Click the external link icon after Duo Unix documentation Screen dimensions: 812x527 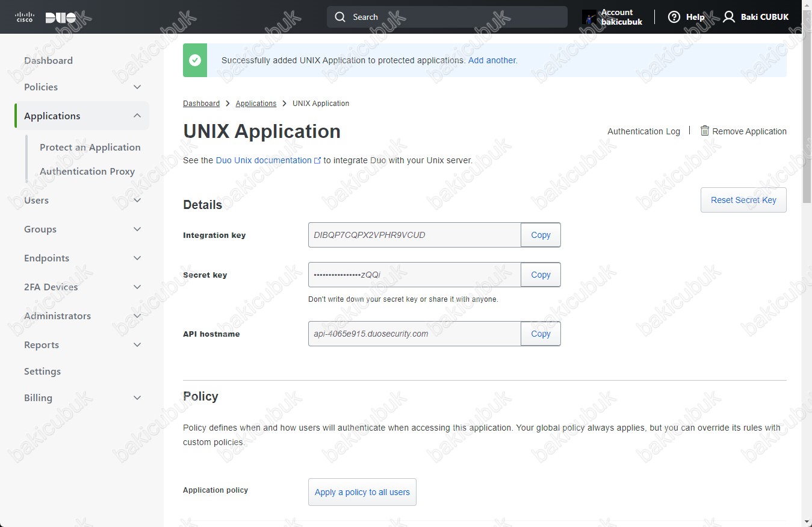pos(318,161)
